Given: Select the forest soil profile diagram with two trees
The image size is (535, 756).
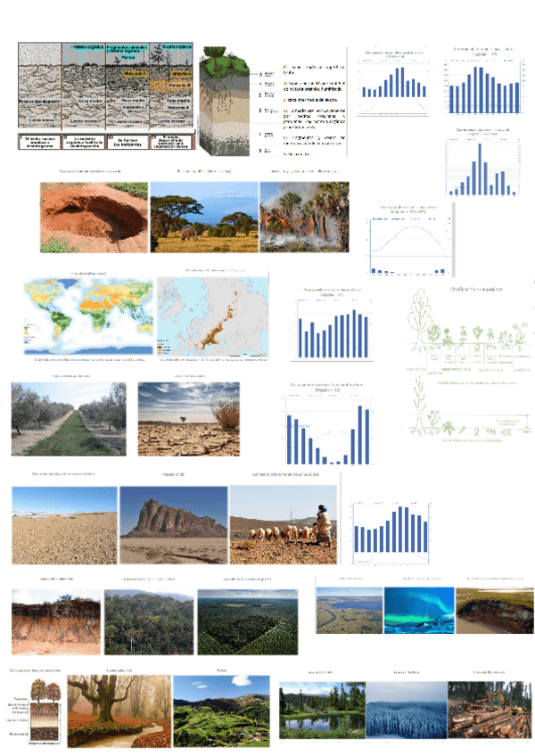Looking at the screenshot, I should [37, 711].
